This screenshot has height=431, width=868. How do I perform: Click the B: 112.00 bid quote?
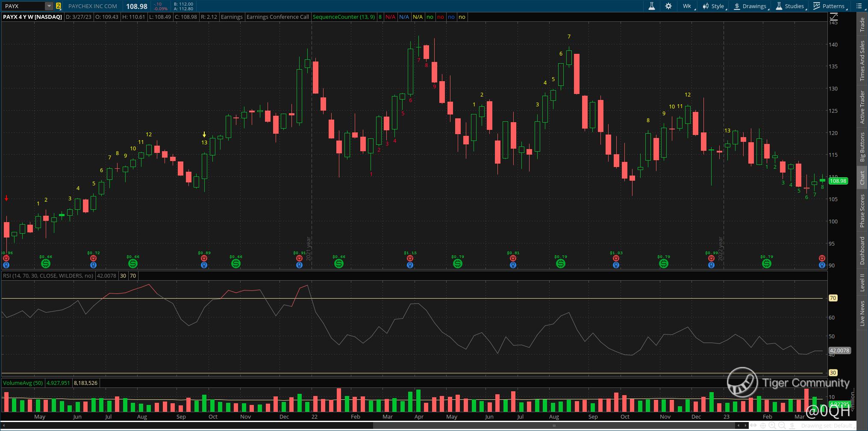pos(184,4)
